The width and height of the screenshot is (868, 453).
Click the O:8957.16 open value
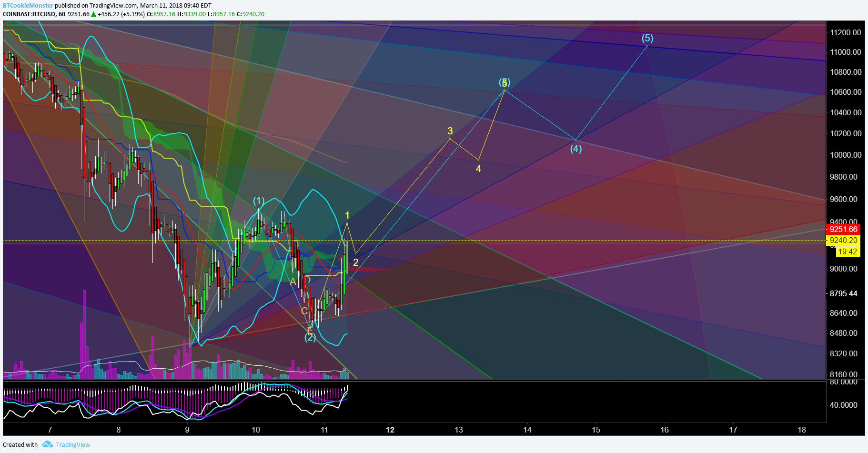(x=161, y=14)
